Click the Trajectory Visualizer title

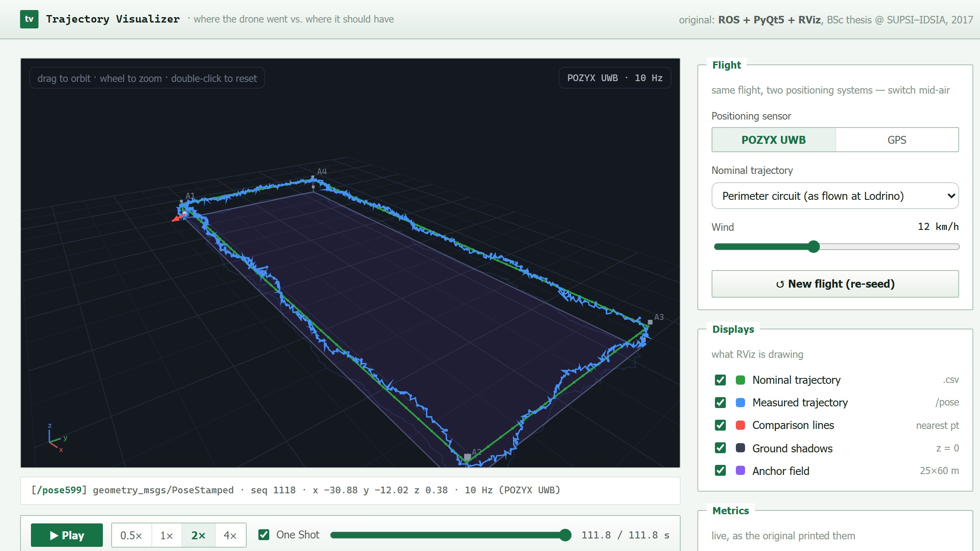[113, 19]
